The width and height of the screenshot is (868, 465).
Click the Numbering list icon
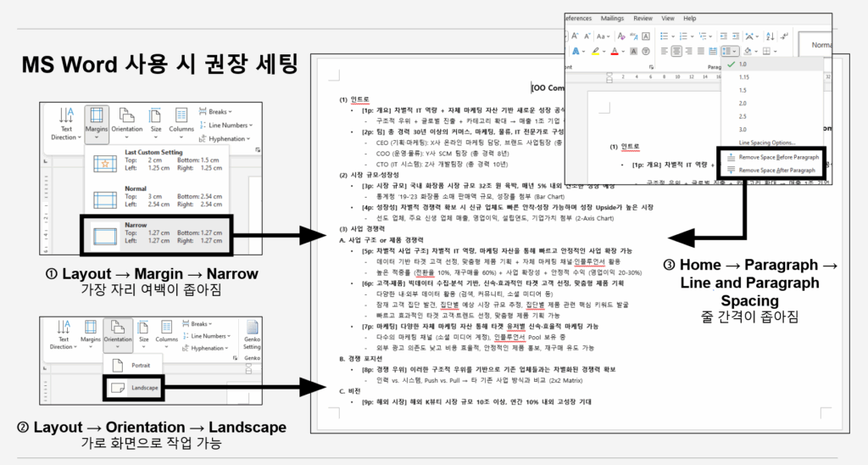pyautogui.click(x=683, y=36)
